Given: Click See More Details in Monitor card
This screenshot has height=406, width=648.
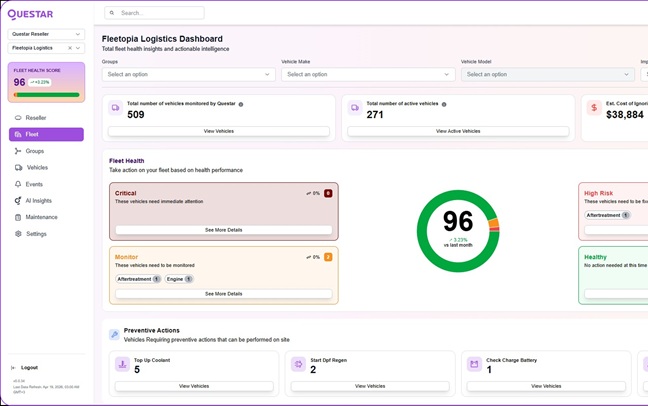Looking at the screenshot, I should pos(224,294).
